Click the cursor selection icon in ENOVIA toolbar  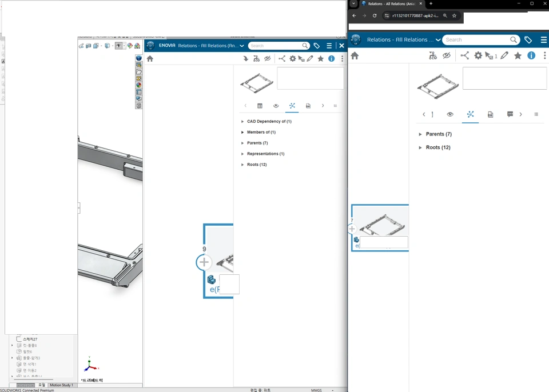click(301, 59)
